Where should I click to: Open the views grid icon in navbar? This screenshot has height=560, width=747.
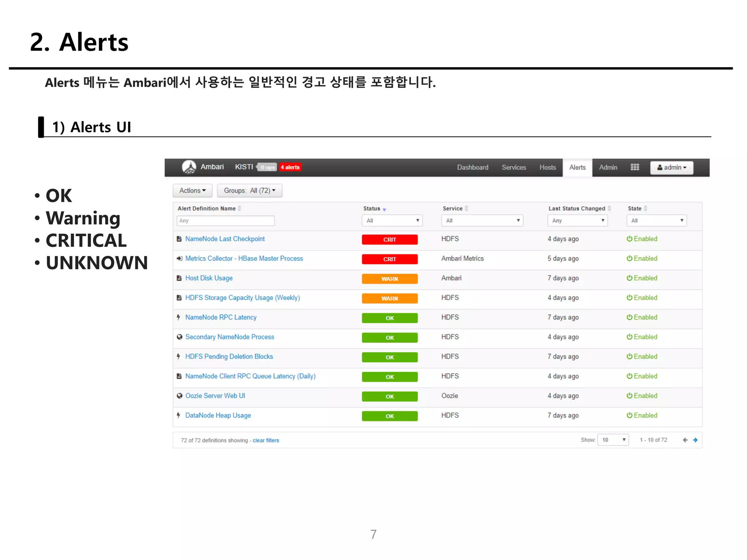pyautogui.click(x=635, y=167)
